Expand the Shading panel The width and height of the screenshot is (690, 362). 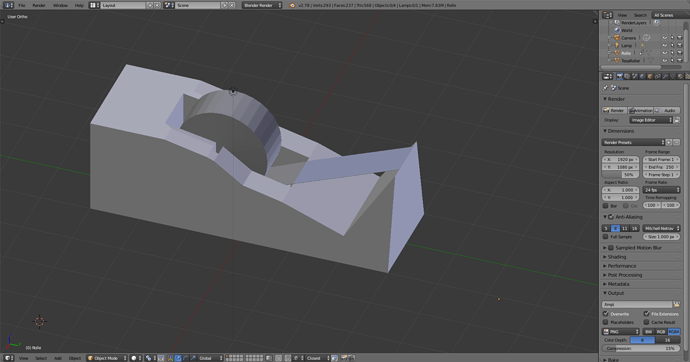pyautogui.click(x=617, y=257)
